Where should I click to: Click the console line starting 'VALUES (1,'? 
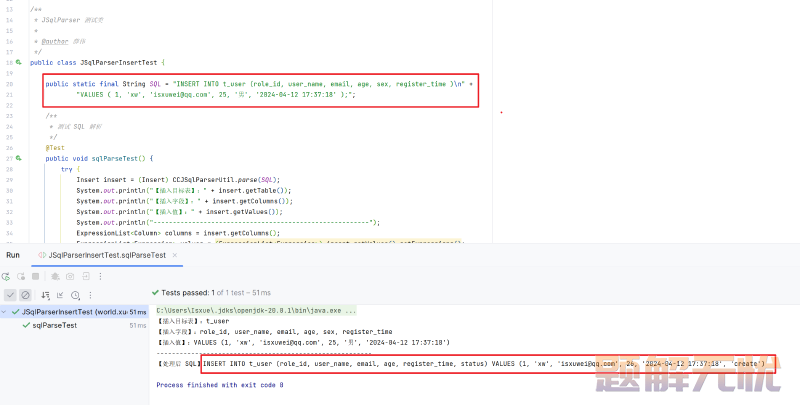303,342
